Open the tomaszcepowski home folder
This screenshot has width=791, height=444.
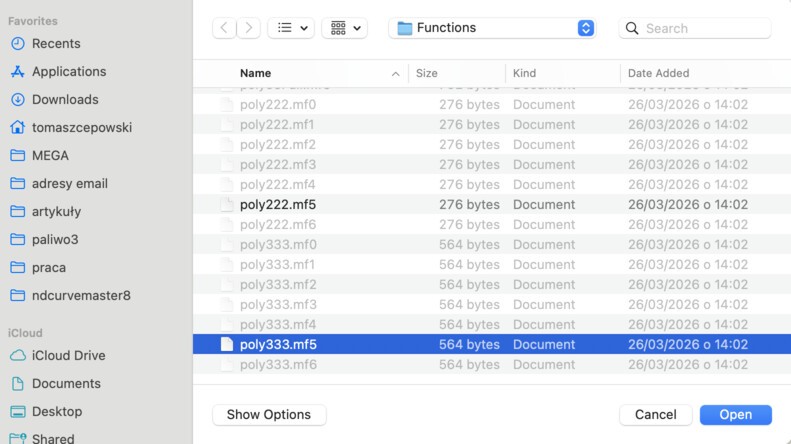pyautogui.click(x=71, y=127)
